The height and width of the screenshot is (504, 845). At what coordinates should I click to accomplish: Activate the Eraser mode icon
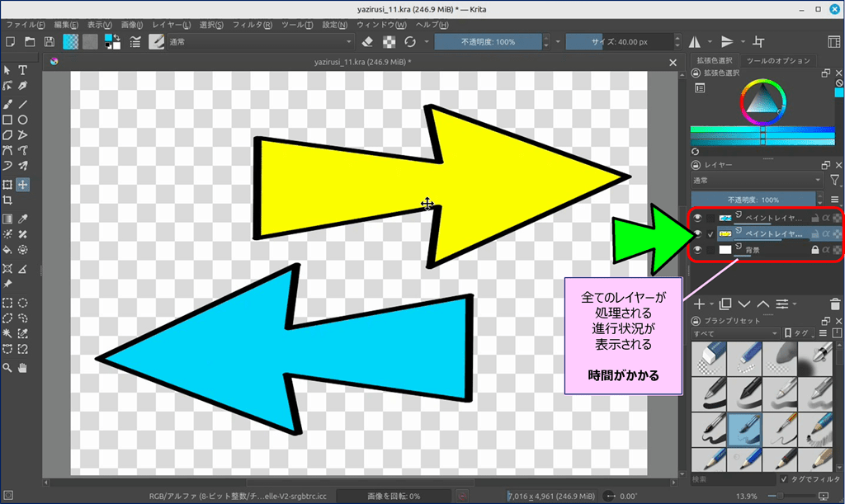coord(368,42)
